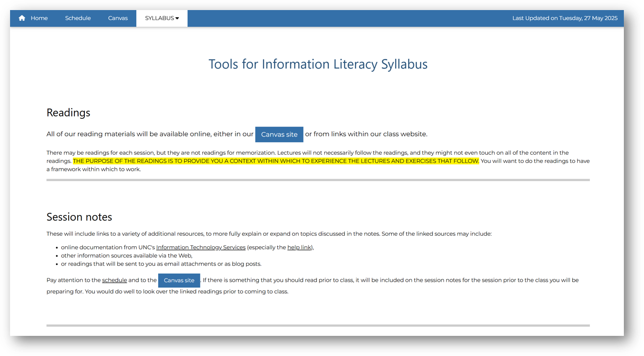Screen dimensions: 644x356
Task: Open the underlined 'schedule' link
Action: [x=114, y=280]
